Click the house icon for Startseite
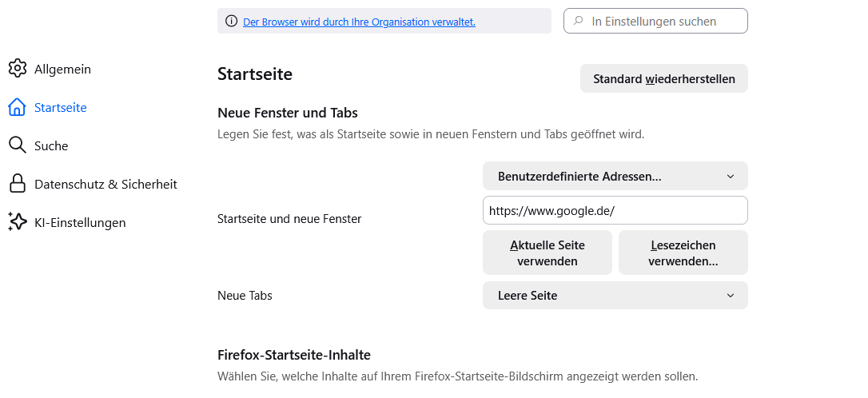868x398 pixels. [17, 107]
